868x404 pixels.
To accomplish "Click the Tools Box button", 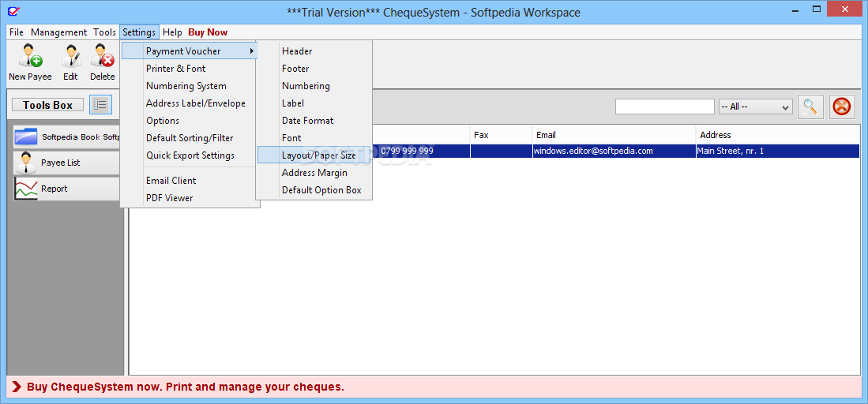I will tap(47, 105).
